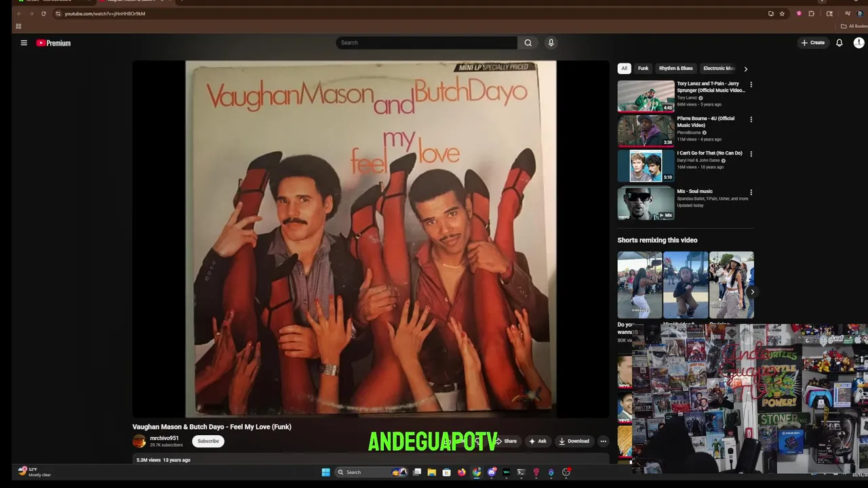Open the YouTube hamburger guide menu

tap(24, 43)
